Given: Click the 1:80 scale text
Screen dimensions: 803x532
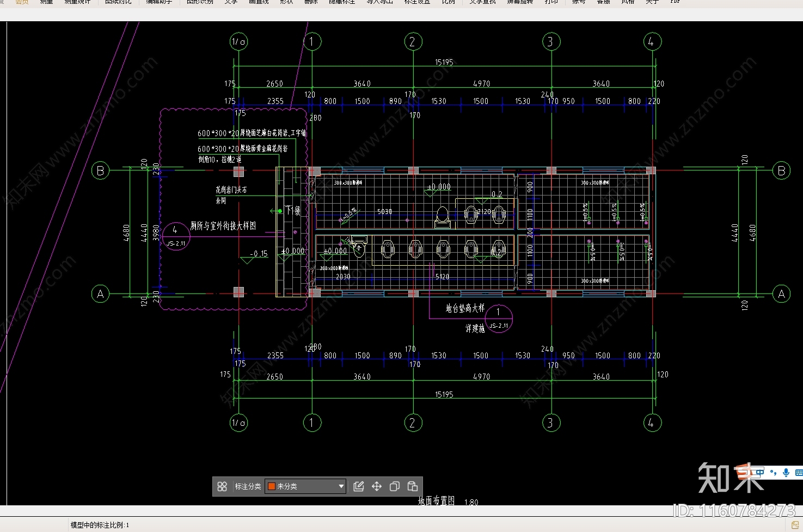Looking at the screenshot, I should pyautogui.click(x=471, y=503).
